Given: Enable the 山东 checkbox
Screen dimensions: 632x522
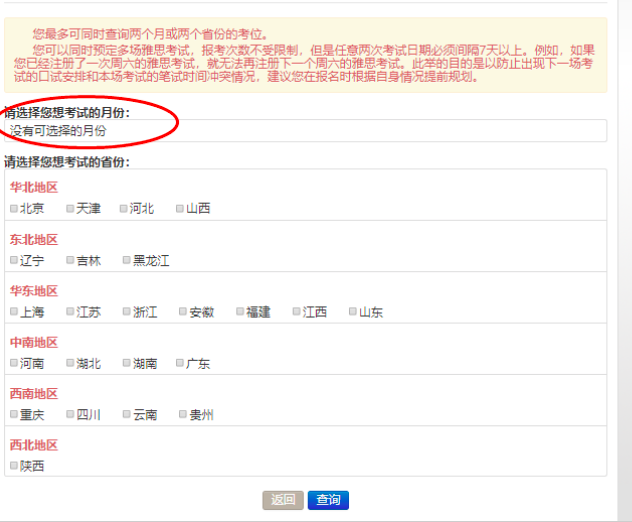Looking at the screenshot, I should point(353,312).
